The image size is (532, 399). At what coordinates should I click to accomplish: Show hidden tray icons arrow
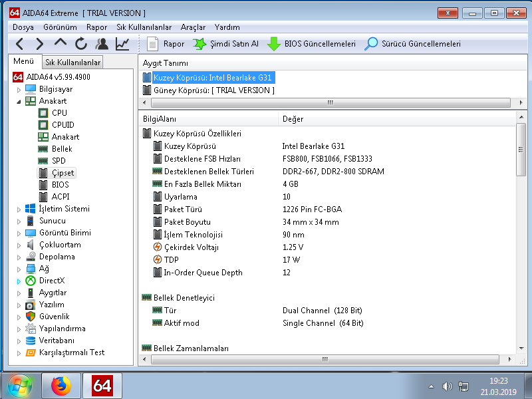[x=431, y=386]
